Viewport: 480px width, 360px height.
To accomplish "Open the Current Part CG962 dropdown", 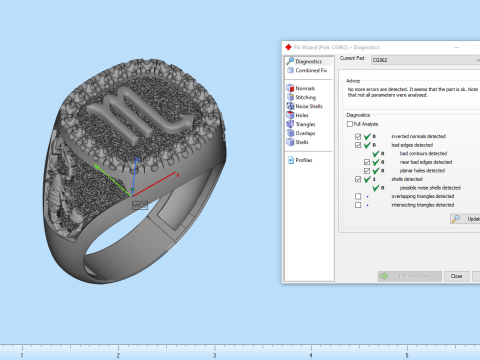I will [x=425, y=60].
